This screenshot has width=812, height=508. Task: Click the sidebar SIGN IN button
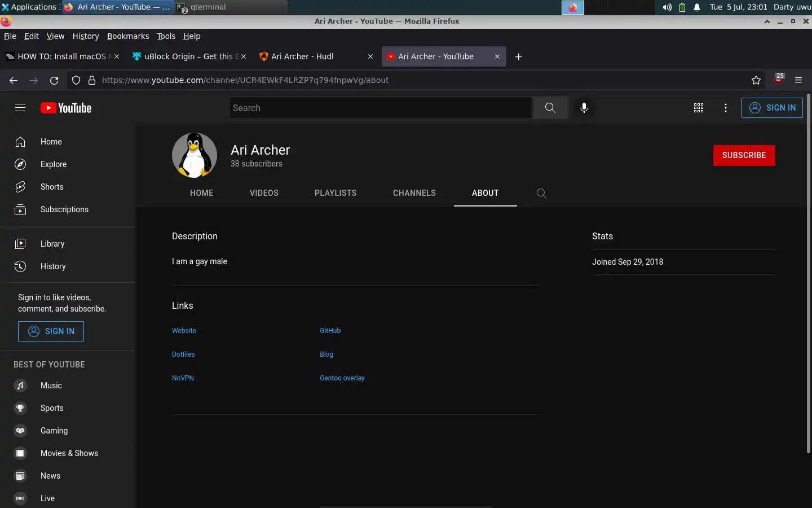tap(51, 331)
